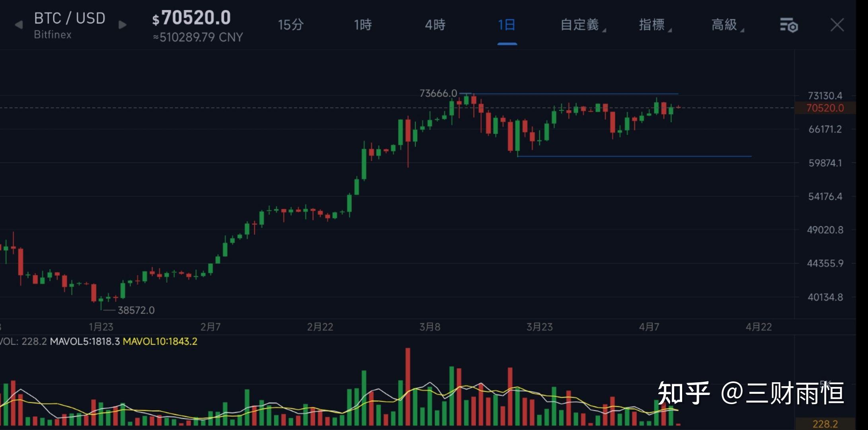Click the Bitfinex exchange label

(x=53, y=35)
